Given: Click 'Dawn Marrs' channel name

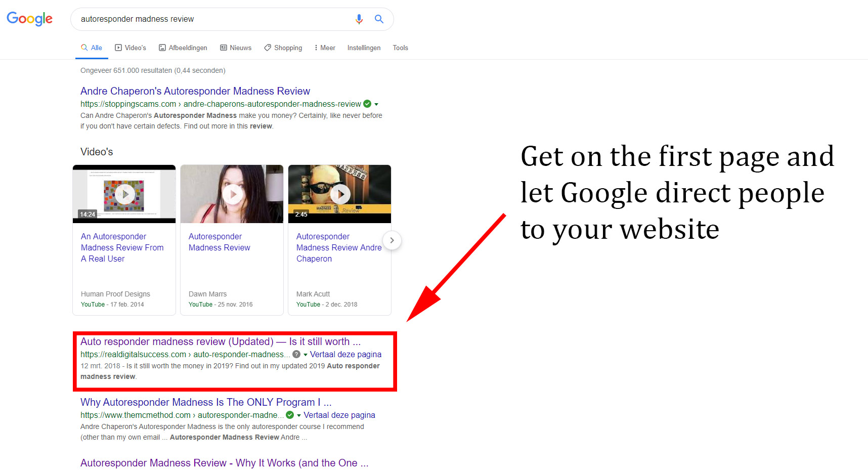Looking at the screenshot, I should [x=207, y=294].
